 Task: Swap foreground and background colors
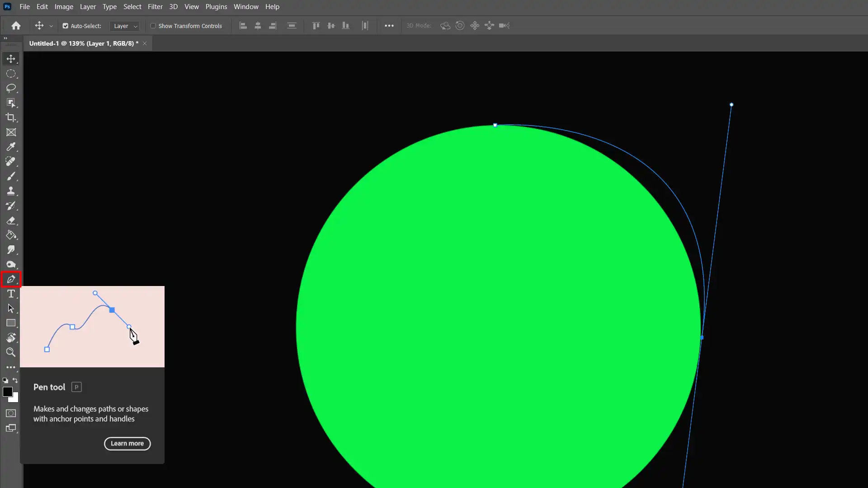[15, 380]
